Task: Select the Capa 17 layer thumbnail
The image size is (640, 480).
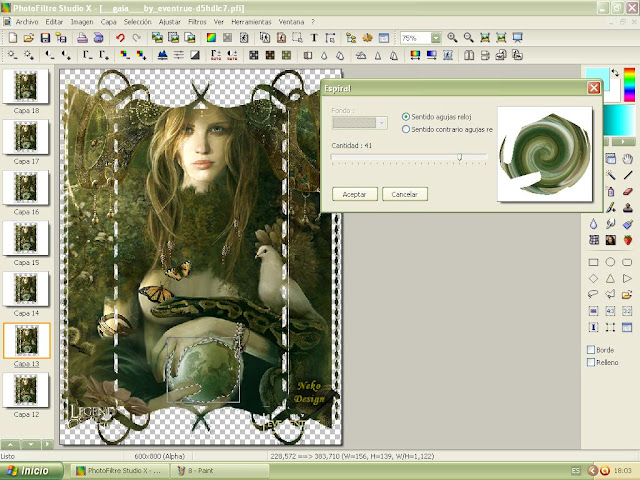Action: pyautogui.click(x=26, y=137)
